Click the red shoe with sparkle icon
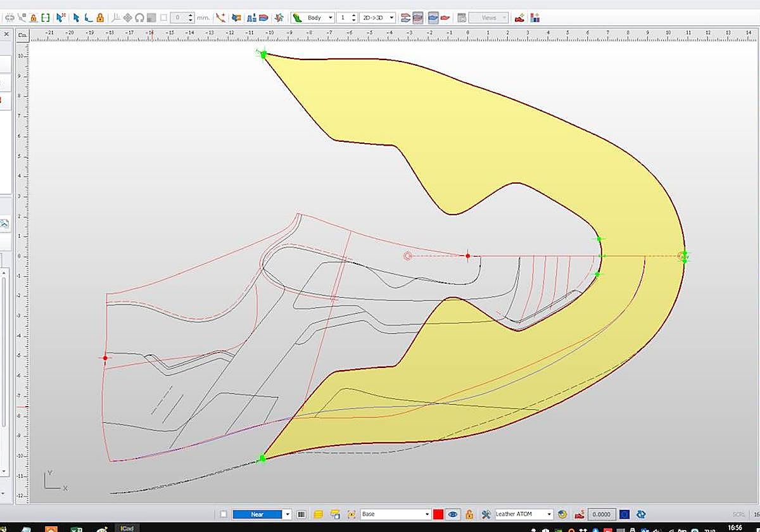Viewport: 760px width, 532px height. [x=519, y=18]
